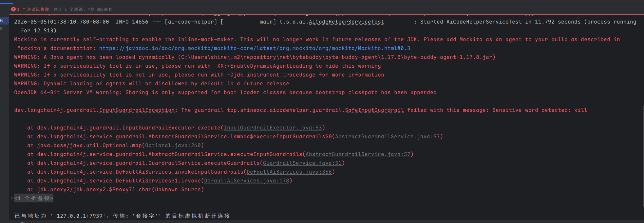This screenshot has width=644, height=223.
Task: Click the AiCodeHelperServiceTest logger link
Action: 346,22
